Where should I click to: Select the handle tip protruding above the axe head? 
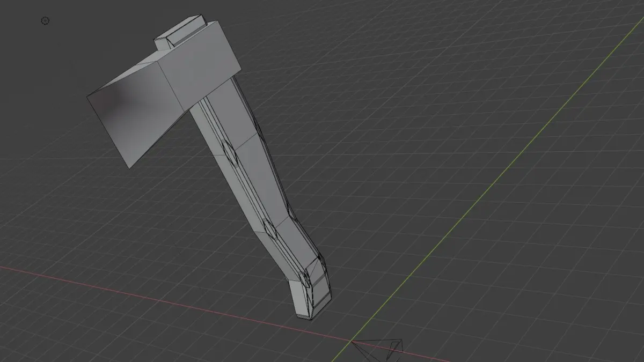[180, 34]
